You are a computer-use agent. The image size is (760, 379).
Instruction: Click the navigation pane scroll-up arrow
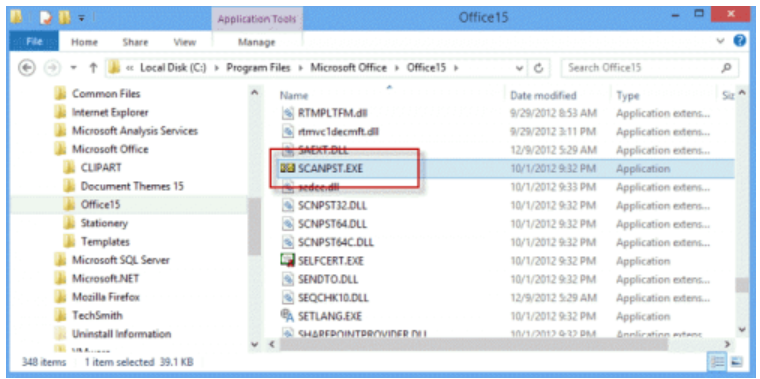(x=254, y=92)
